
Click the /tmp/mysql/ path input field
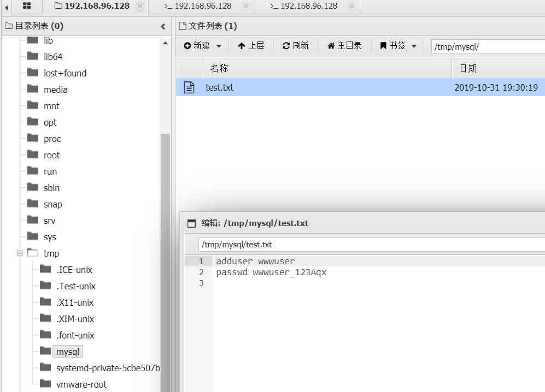point(488,46)
